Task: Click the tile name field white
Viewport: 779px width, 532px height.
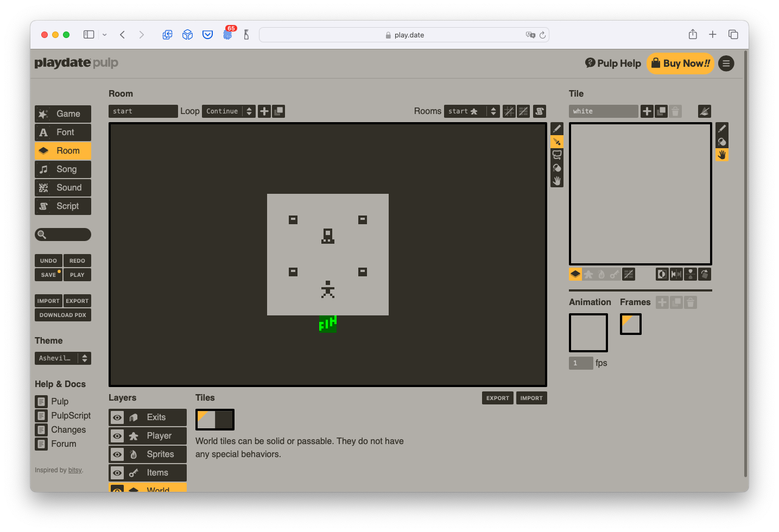Action: (x=604, y=111)
